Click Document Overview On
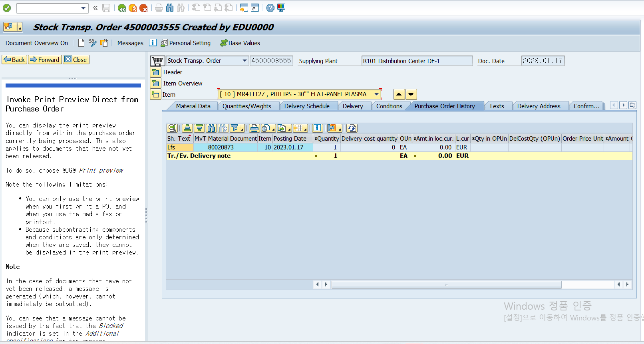 tap(37, 43)
